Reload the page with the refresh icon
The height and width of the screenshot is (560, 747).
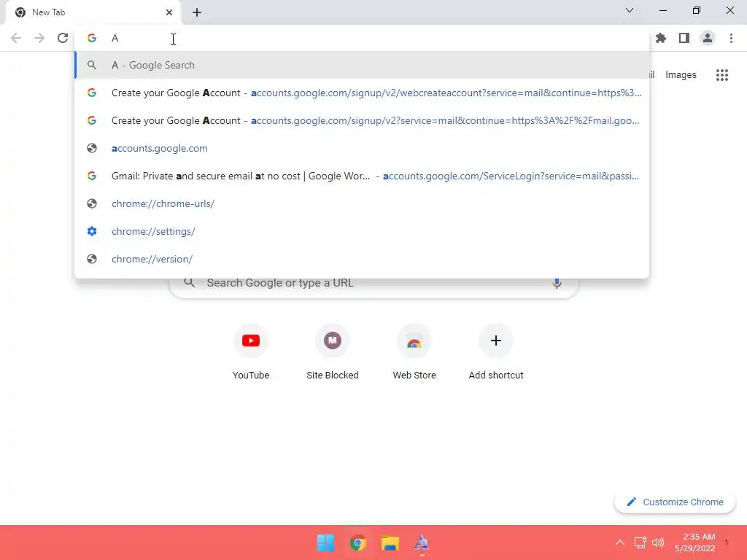click(63, 38)
